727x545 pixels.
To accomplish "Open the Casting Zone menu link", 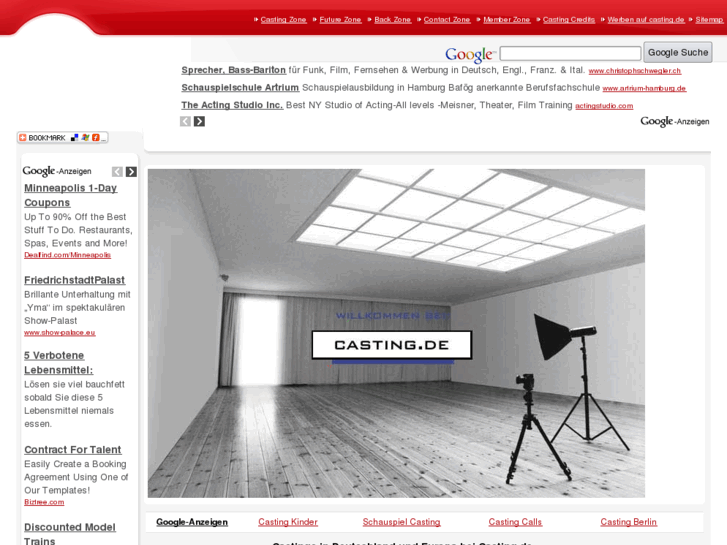I will (283, 19).
